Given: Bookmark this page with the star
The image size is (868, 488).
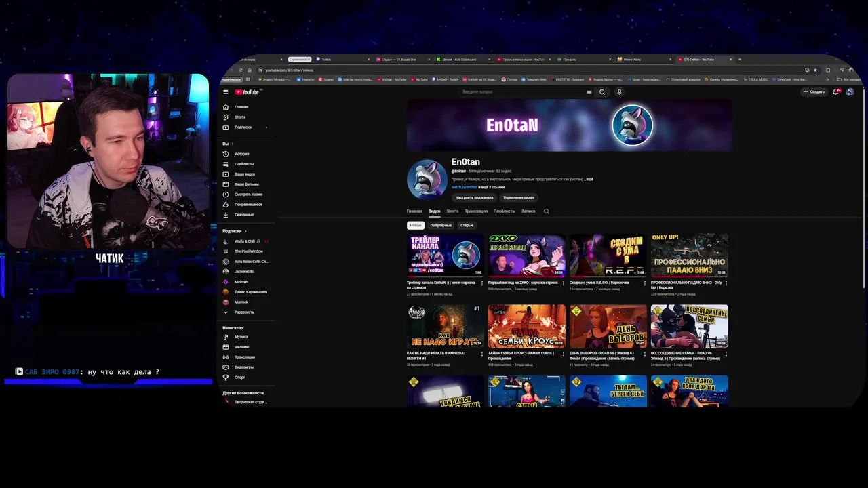Looking at the screenshot, I should (816, 70).
